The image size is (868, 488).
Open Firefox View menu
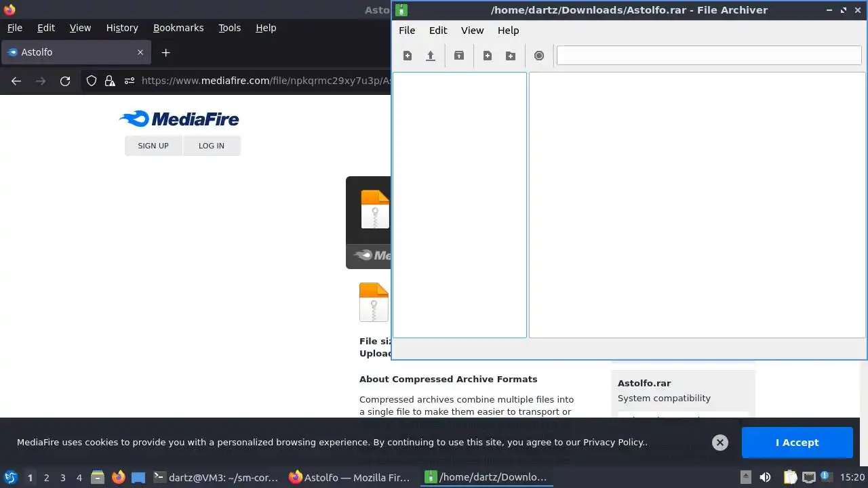[x=80, y=28]
